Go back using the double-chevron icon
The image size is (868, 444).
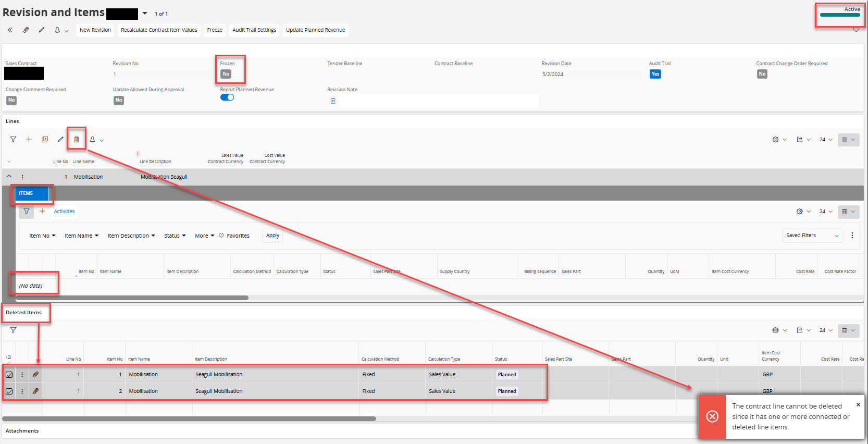click(x=10, y=30)
